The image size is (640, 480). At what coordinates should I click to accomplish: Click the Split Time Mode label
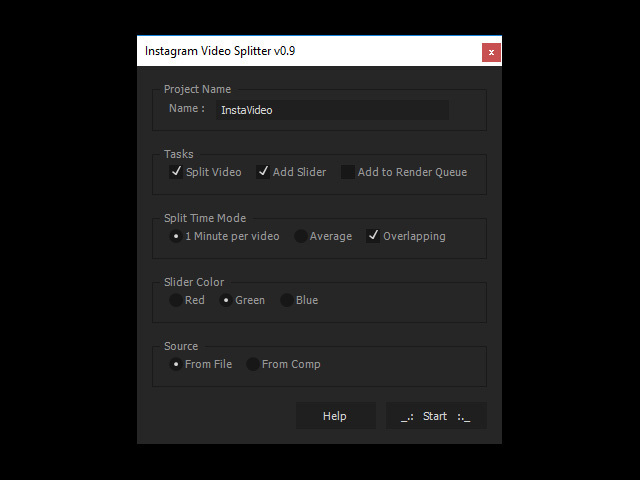tap(205, 218)
